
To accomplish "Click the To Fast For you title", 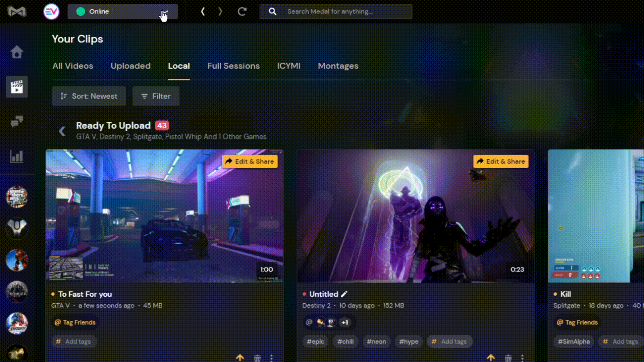I will point(85,294).
